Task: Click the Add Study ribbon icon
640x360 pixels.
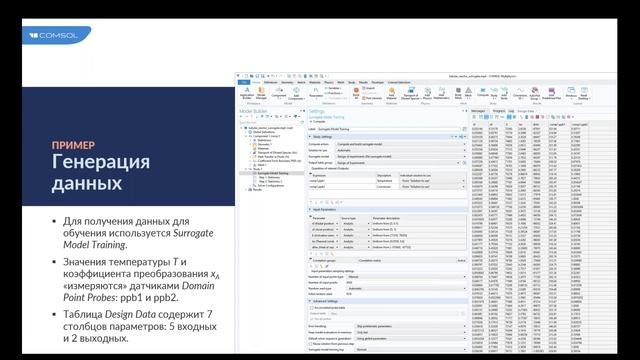Action: [504, 93]
